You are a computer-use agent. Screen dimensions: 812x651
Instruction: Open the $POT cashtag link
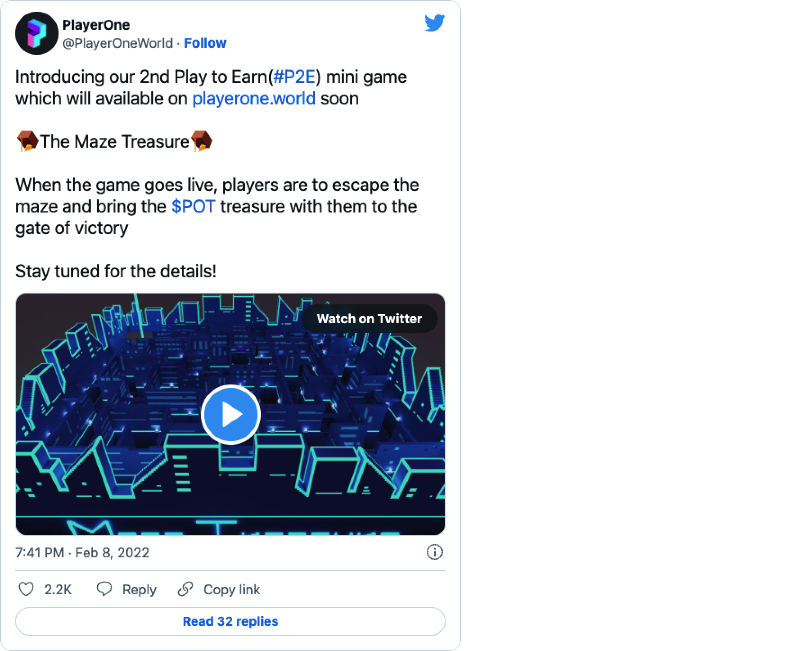point(194,207)
